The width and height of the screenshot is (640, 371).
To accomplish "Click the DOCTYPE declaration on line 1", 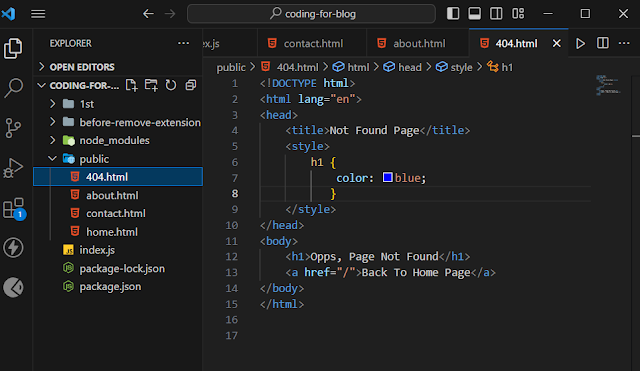I will coord(307,83).
